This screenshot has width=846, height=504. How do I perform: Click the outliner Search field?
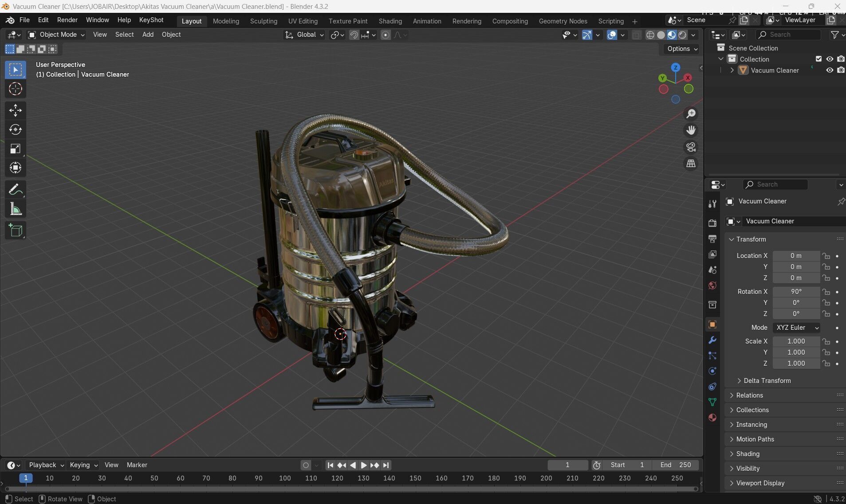pyautogui.click(x=788, y=35)
